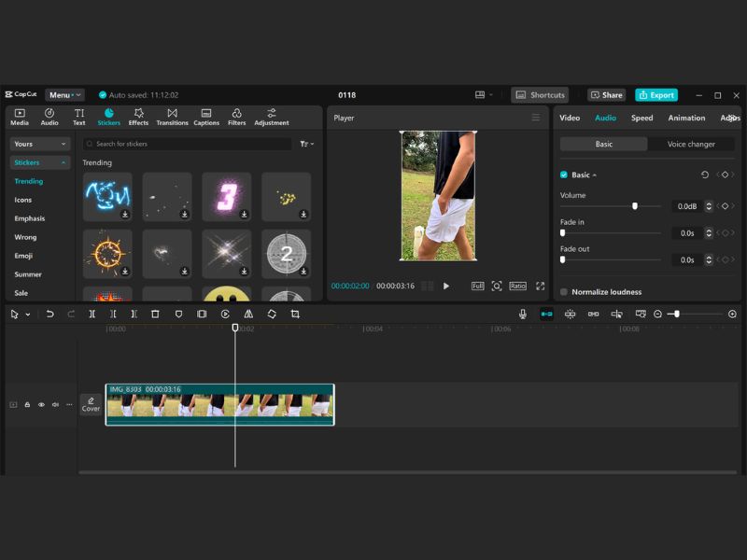Collapse the Stickers category list
Image resolution: width=747 pixels, height=560 pixels.
pyautogui.click(x=40, y=162)
